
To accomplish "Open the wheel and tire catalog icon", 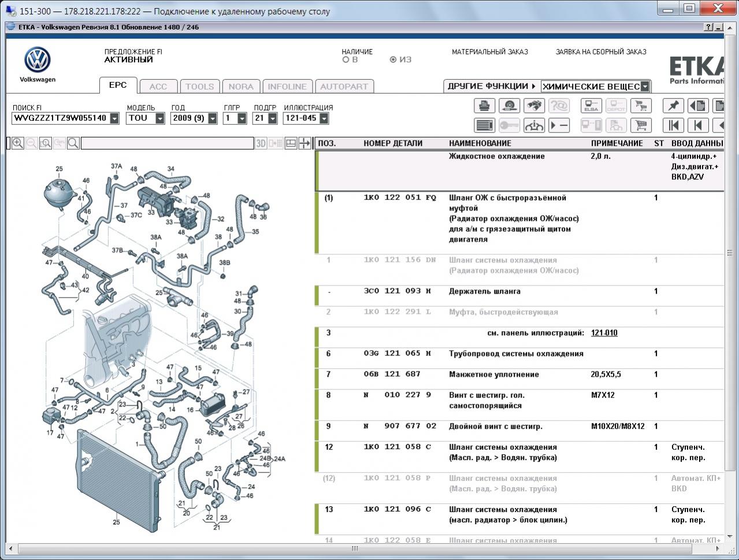I will (509, 106).
